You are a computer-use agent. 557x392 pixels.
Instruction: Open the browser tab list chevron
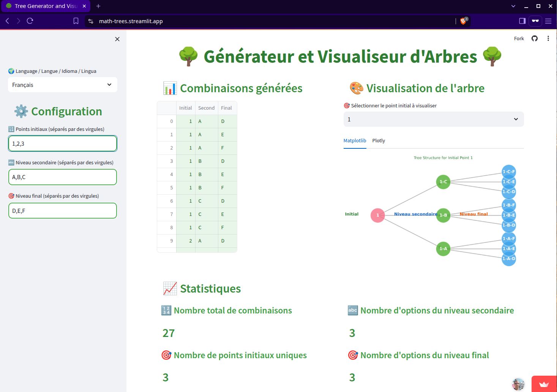[x=513, y=6]
